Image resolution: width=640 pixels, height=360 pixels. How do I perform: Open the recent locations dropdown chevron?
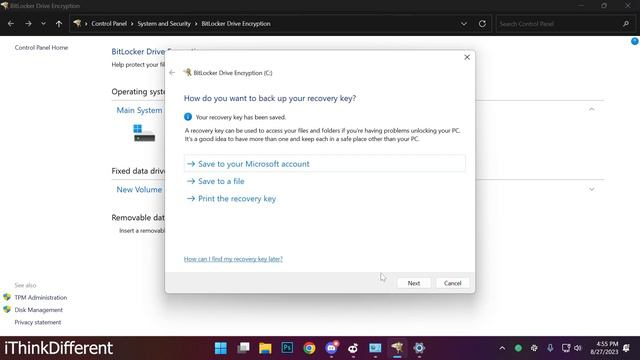click(x=43, y=24)
